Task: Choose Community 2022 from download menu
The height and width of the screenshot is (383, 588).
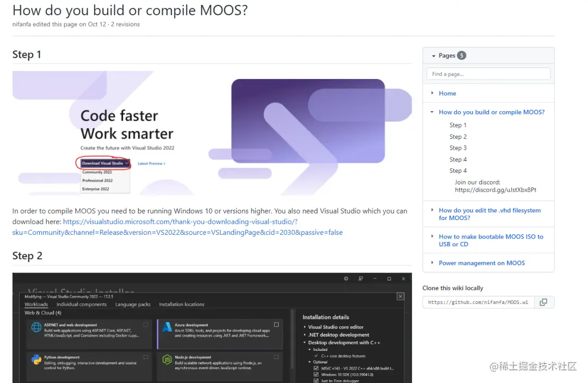Action: (x=97, y=172)
